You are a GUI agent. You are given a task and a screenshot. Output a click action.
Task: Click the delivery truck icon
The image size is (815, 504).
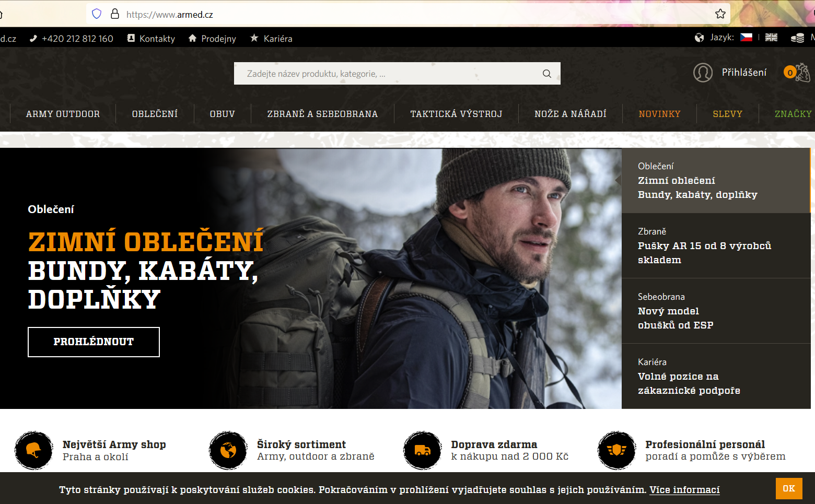pyautogui.click(x=422, y=450)
